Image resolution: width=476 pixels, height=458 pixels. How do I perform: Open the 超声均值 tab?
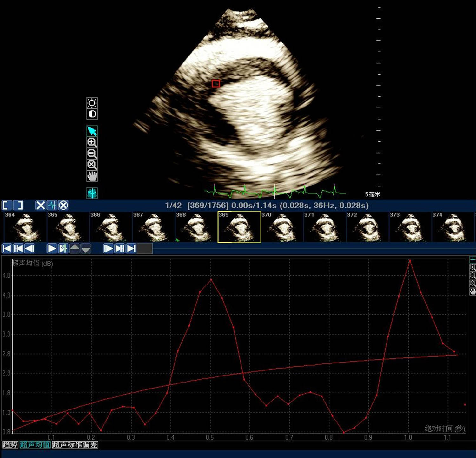pos(35,445)
